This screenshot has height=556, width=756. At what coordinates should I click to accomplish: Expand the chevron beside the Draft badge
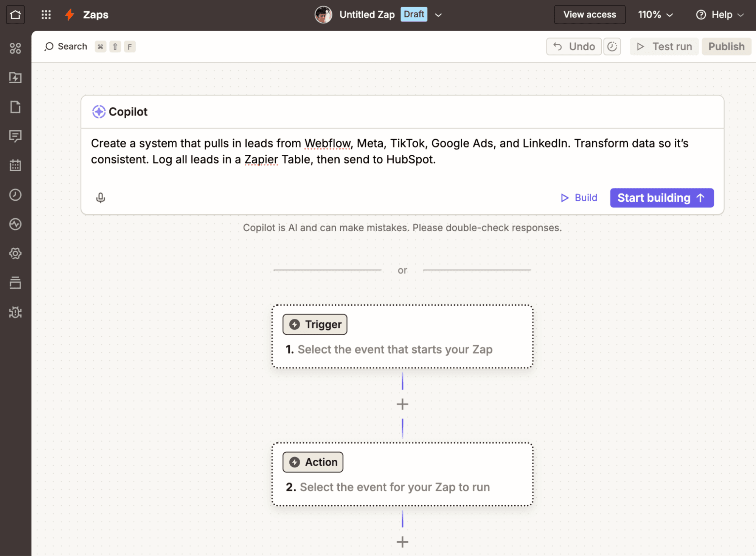tap(438, 15)
